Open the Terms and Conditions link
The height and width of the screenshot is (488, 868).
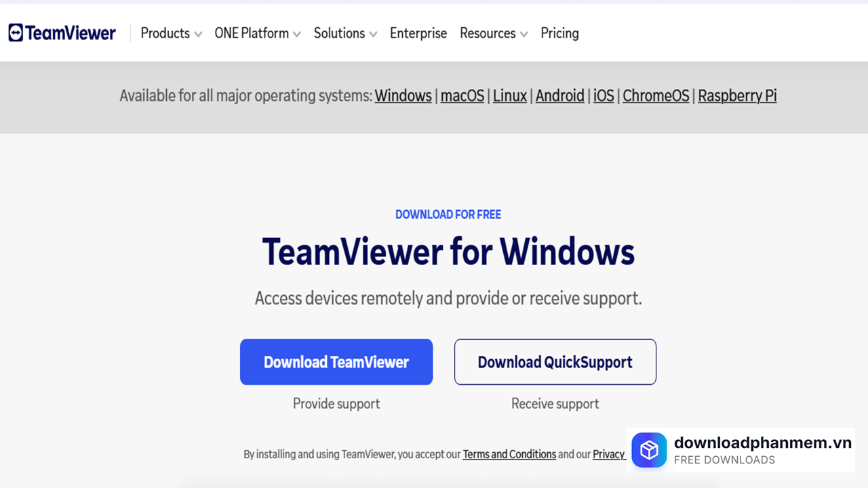pyautogui.click(x=509, y=454)
